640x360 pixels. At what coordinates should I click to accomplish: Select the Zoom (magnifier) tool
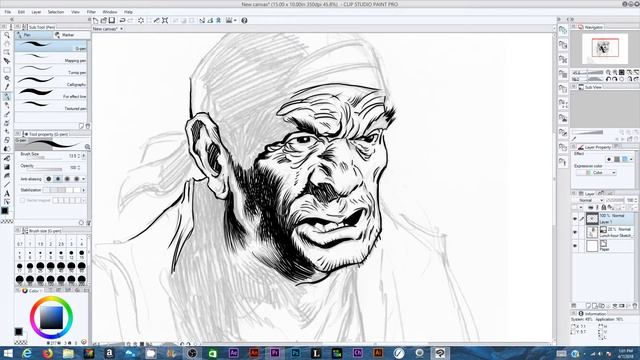[x=7, y=35]
